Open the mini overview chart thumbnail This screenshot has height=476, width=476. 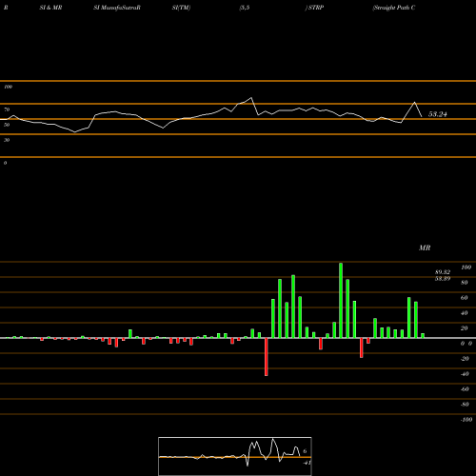(235, 456)
